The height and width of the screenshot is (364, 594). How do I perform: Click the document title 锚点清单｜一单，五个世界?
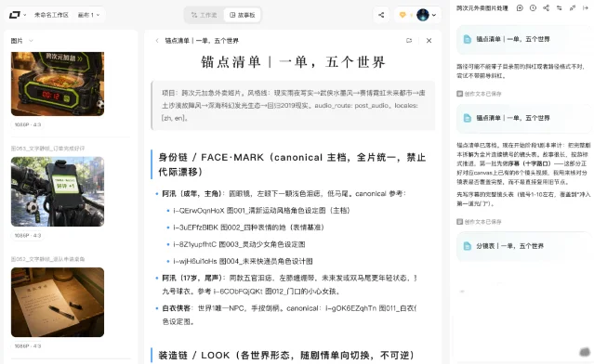pyautogui.click(x=293, y=61)
